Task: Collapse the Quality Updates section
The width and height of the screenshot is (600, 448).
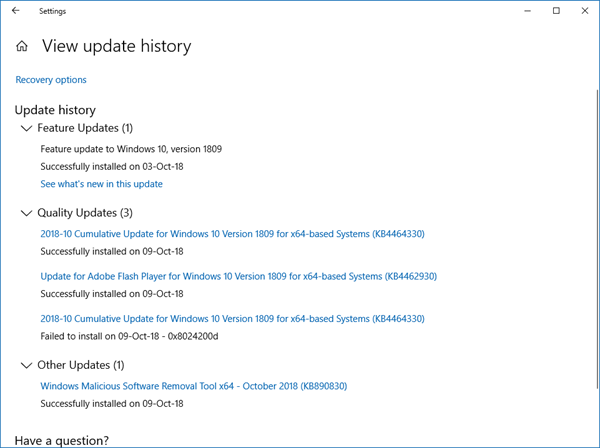Action: coord(26,213)
